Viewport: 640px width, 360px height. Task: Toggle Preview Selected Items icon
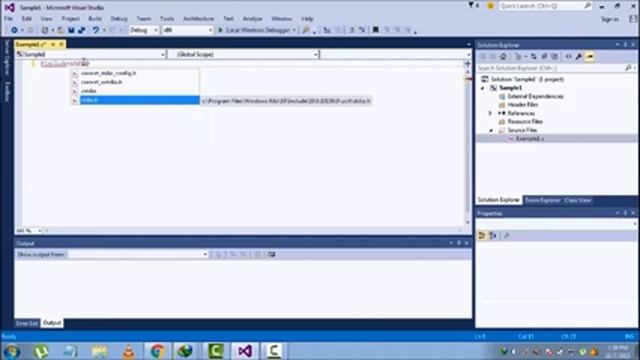point(590,57)
